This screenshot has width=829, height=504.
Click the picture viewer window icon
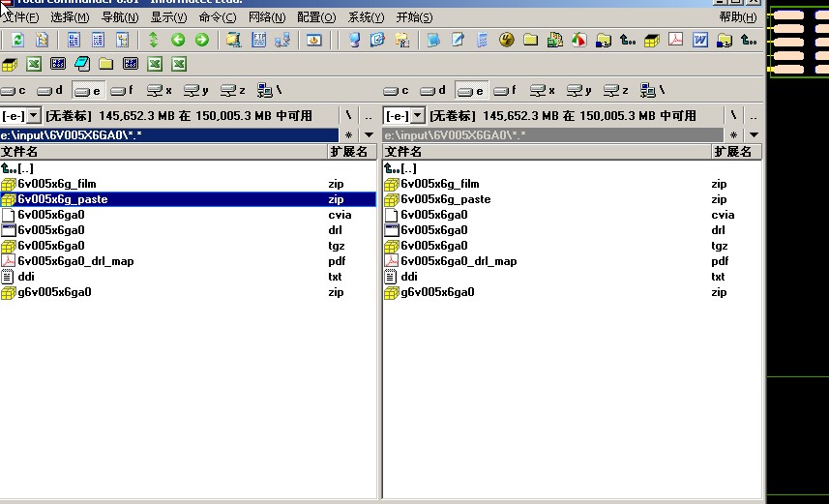[x=314, y=40]
